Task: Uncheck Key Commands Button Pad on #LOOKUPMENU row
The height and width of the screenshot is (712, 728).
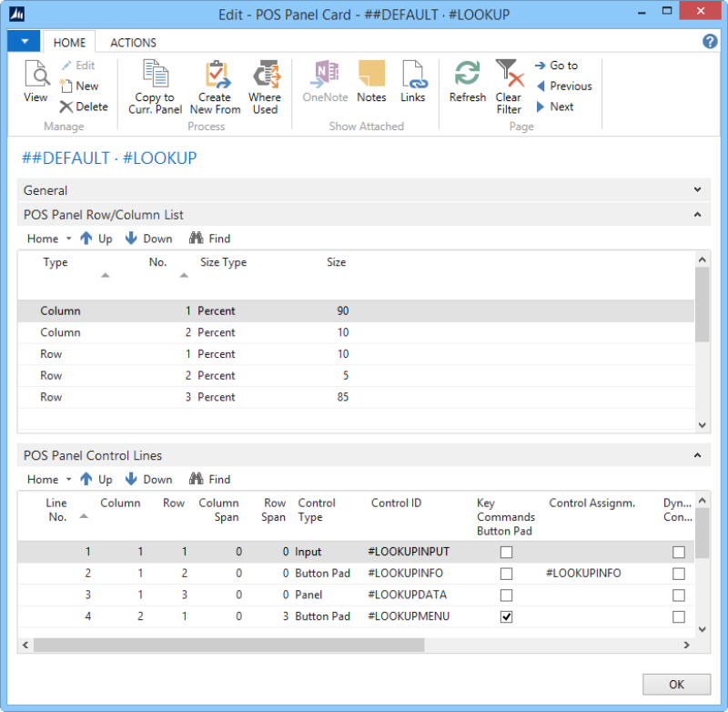Action: [507, 616]
